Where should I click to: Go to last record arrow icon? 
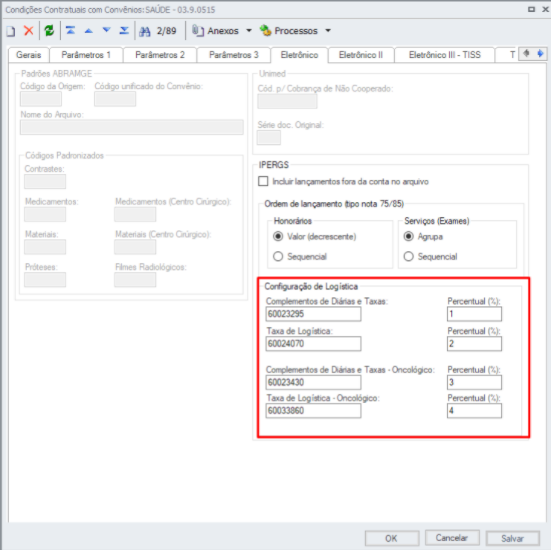point(124,31)
